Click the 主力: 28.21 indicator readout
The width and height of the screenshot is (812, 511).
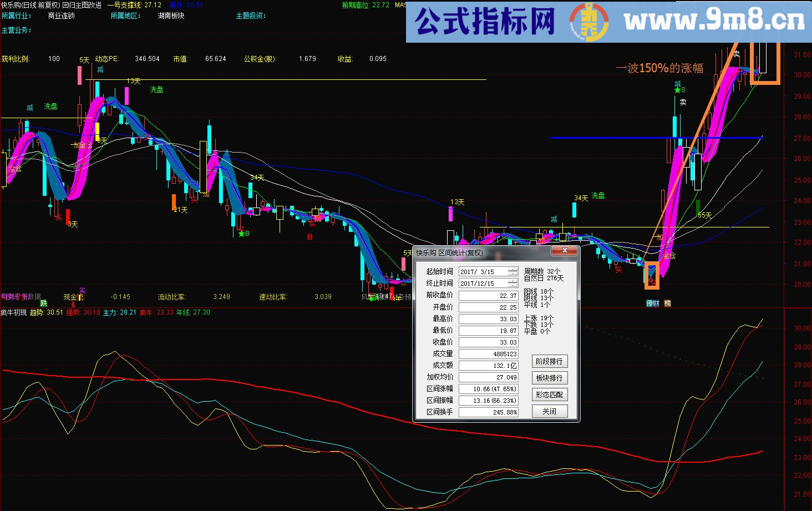click(x=120, y=312)
